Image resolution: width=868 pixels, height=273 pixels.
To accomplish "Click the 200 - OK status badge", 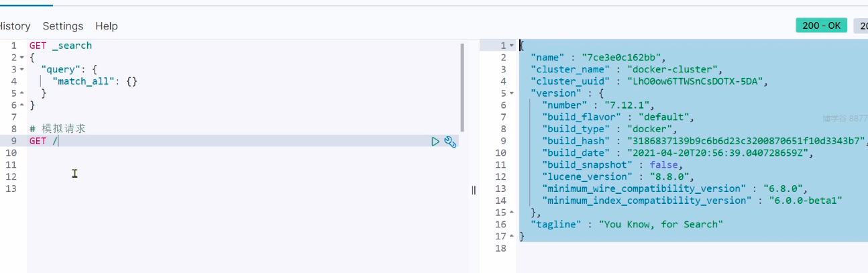I will pos(821,25).
